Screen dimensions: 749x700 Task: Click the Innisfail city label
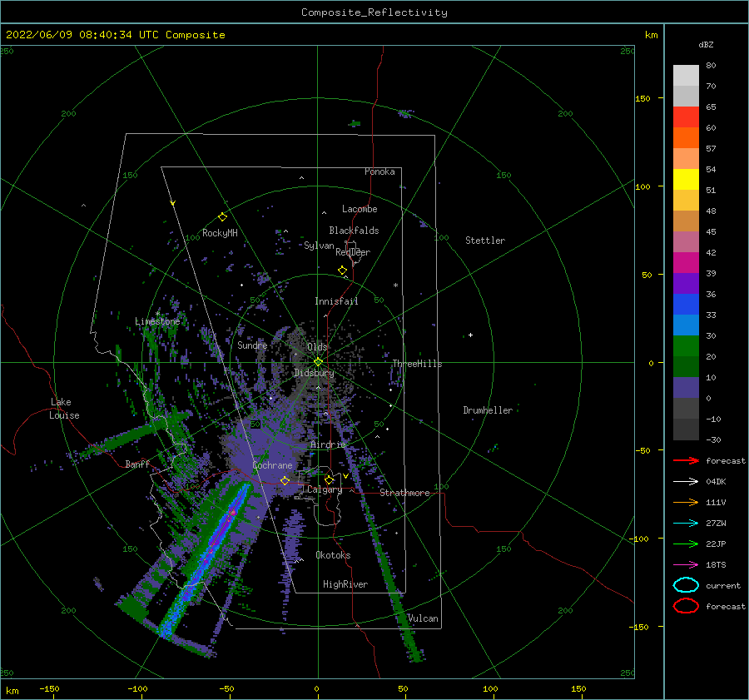[336, 301]
